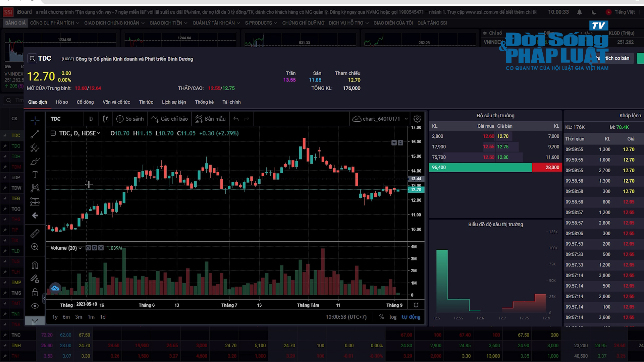
Task: Select the text annotation tool
Action: tap(35, 175)
